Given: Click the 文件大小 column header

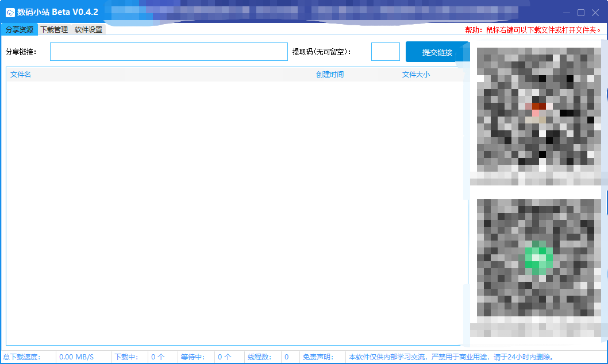Looking at the screenshot, I should point(415,75).
